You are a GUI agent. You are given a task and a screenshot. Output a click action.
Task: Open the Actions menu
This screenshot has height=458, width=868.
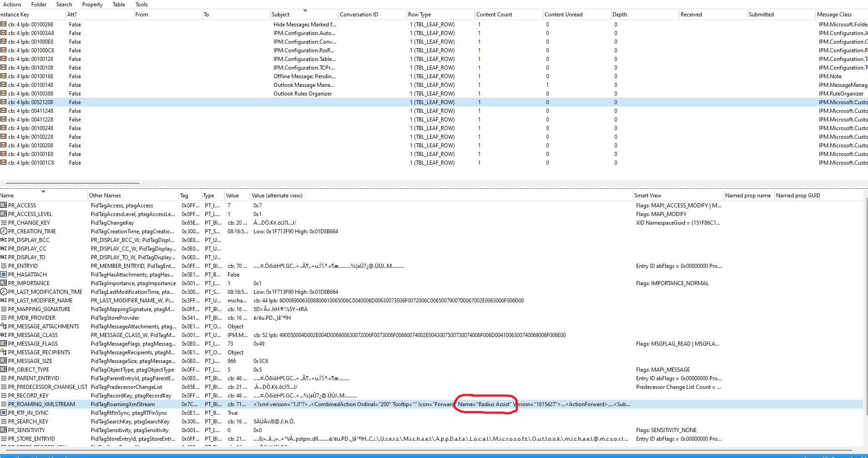(x=12, y=4)
